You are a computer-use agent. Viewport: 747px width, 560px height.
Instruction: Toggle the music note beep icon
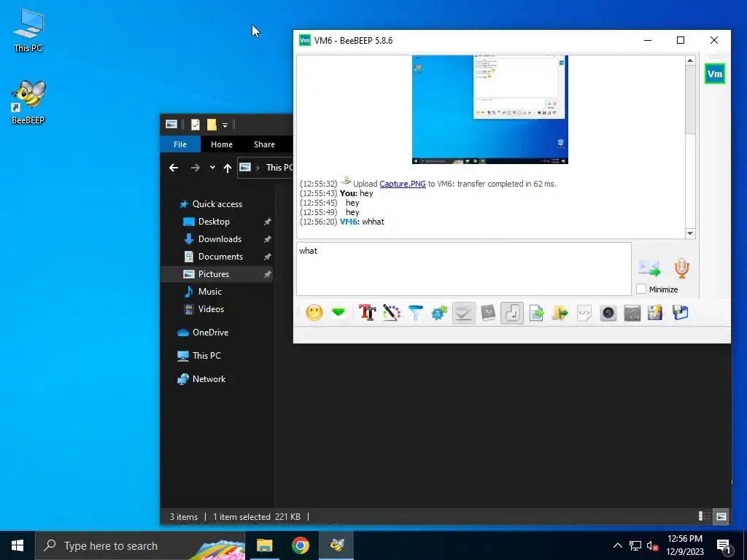pos(512,313)
